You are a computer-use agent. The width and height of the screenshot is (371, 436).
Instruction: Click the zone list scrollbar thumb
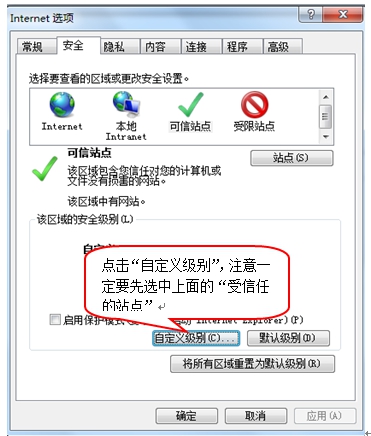click(x=325, y=116)
